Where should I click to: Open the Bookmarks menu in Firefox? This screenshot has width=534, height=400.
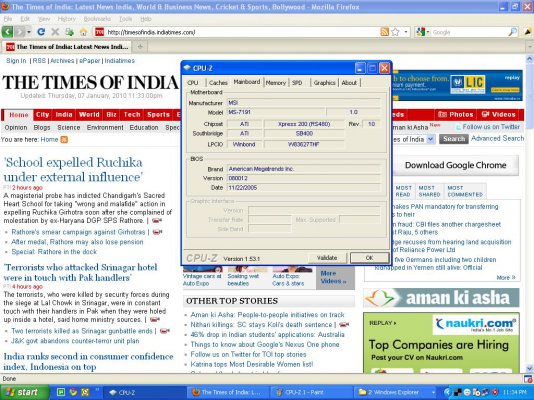(x=97, y=19)
